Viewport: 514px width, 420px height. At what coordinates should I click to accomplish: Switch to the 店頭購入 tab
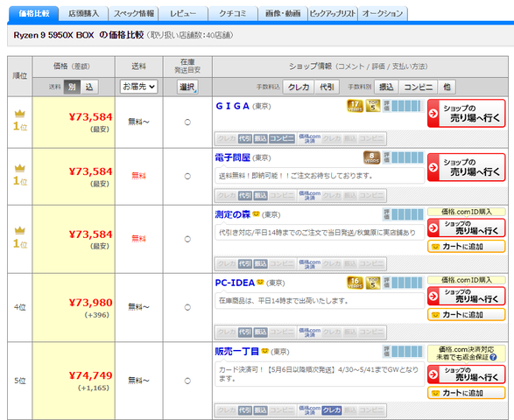pyautogui.click(x=84, y=14)
